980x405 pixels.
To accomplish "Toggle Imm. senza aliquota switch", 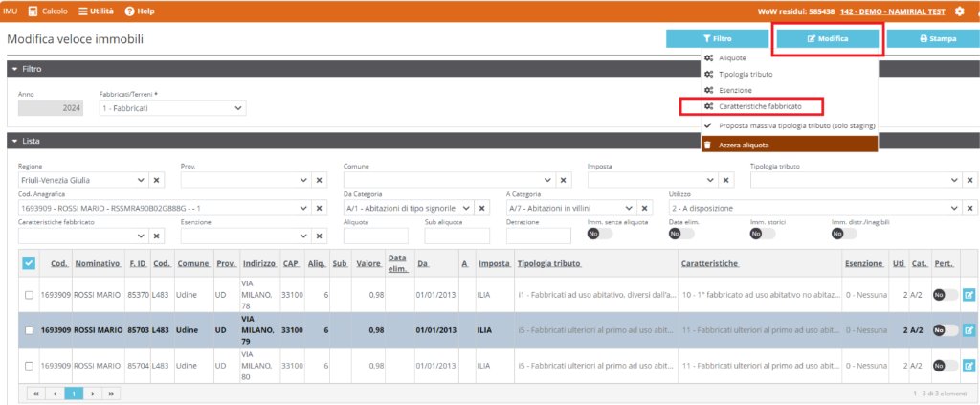I will click(x=600, y=233).
